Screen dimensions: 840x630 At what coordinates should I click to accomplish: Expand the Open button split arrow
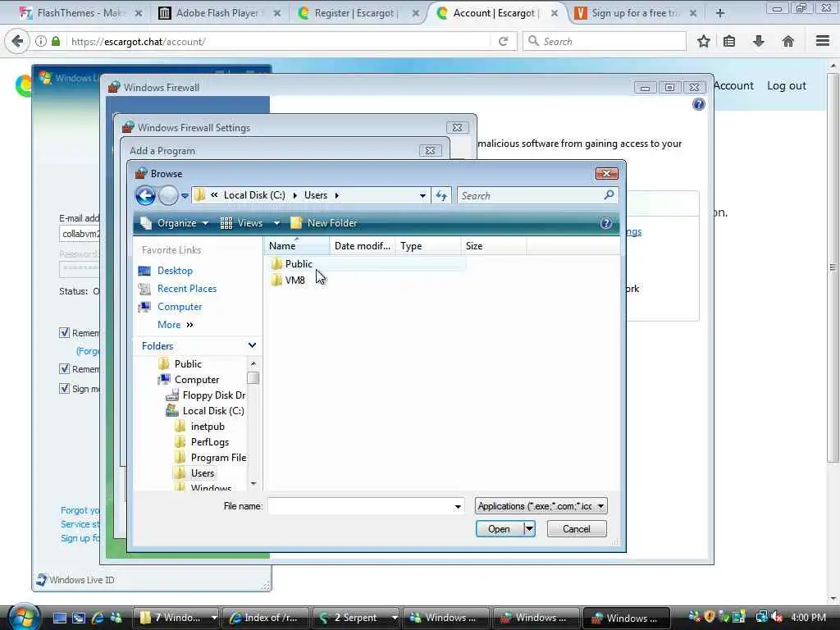click(x=529, y=529)
